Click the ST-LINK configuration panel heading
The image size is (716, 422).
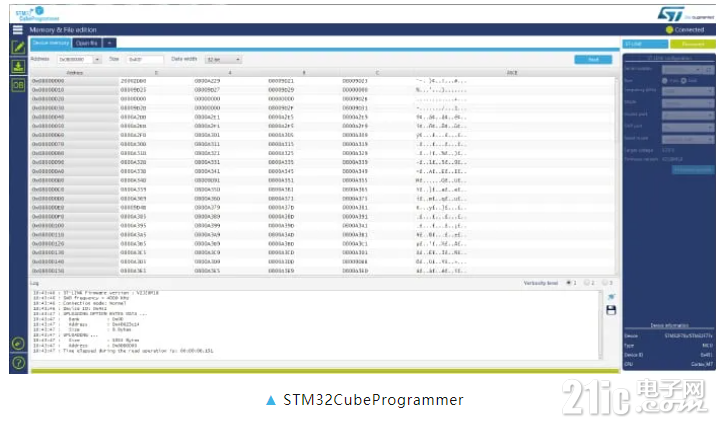(x=669, y=58)
